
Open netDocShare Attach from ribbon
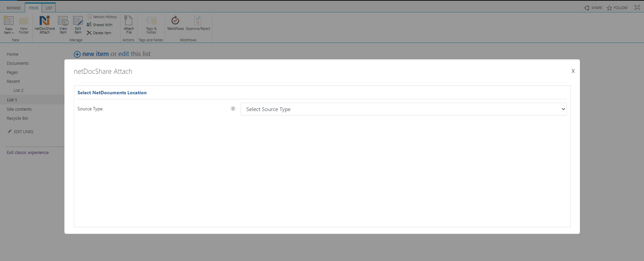click(45, 25)
